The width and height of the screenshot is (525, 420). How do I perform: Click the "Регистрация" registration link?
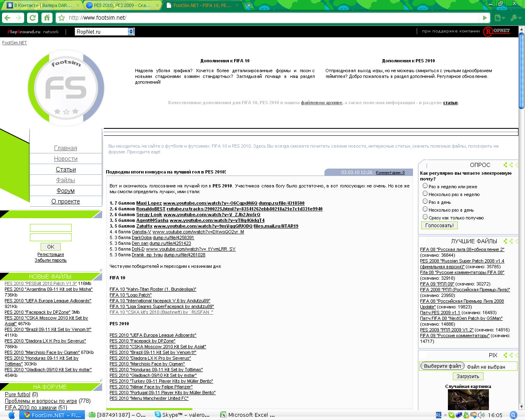(x=50, y=254)
